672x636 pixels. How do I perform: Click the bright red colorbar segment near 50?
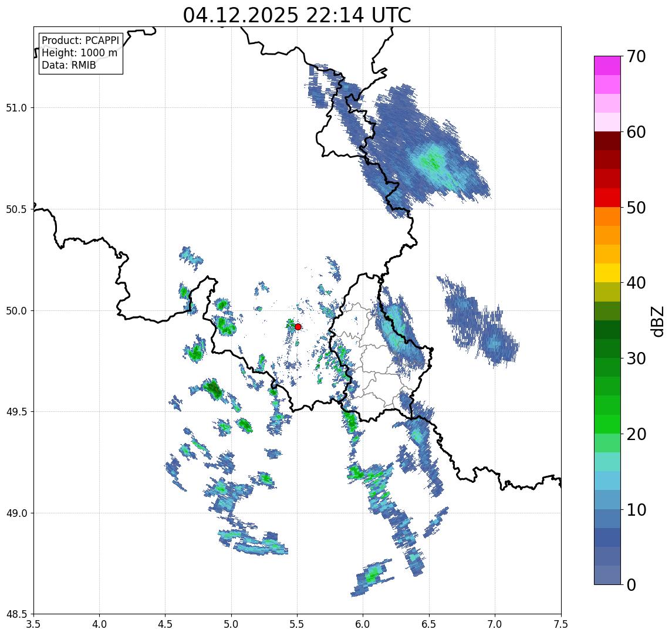[607, 198]
